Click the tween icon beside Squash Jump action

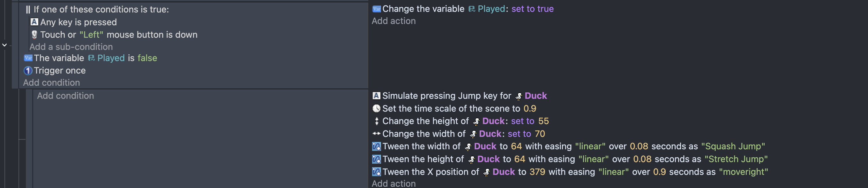click(x=376, y=146)
